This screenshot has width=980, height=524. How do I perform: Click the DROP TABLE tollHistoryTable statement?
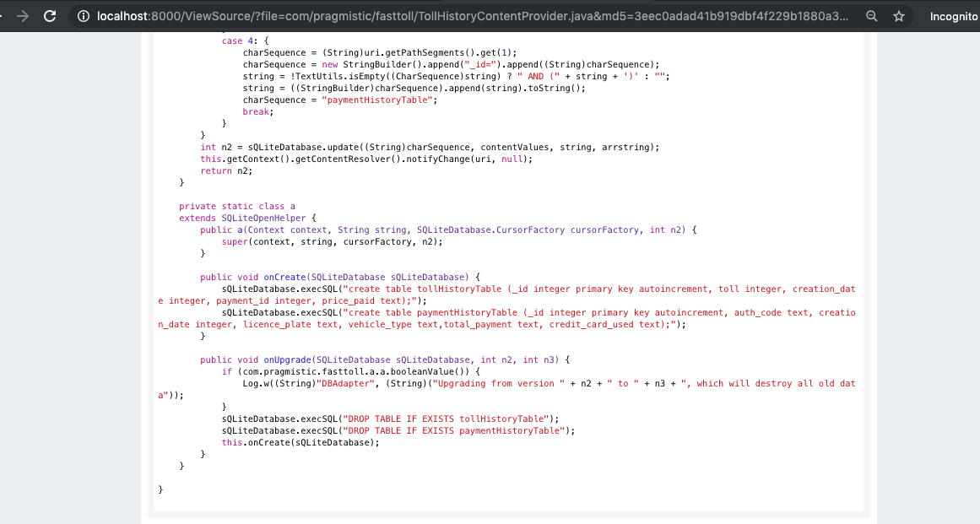click(x=386, y=419)
